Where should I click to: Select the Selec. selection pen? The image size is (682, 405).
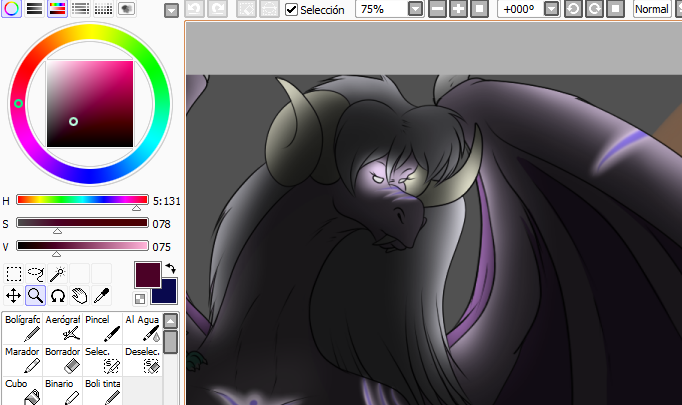pyautogui.click(x=102, y=360)
